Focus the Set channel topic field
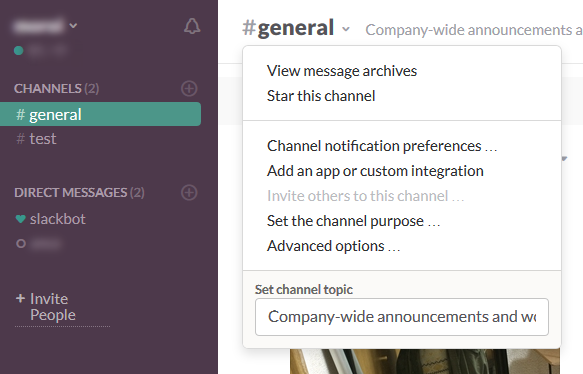This screenshot has width=583, height=374. click(x=402, y=317)
